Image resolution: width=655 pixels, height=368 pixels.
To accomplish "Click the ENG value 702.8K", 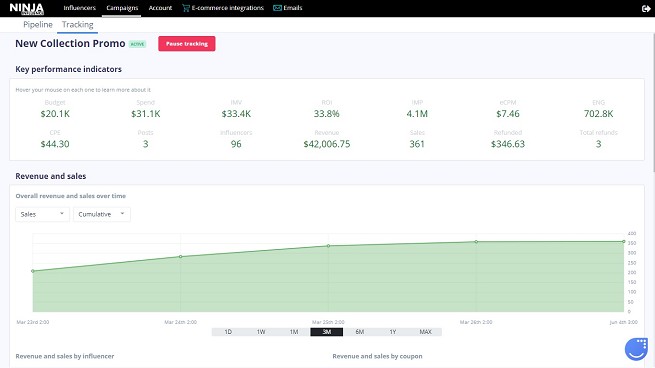I will click(x=598, y=114).
